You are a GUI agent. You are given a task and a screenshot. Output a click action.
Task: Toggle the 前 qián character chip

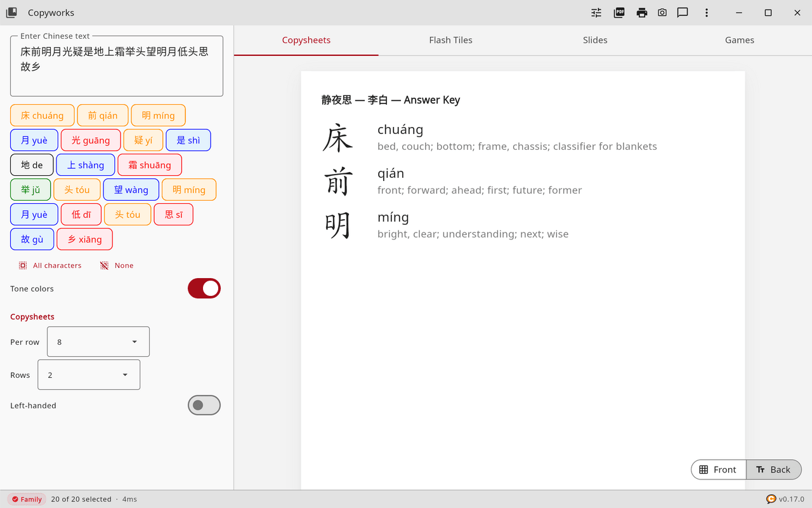(103, 116)
